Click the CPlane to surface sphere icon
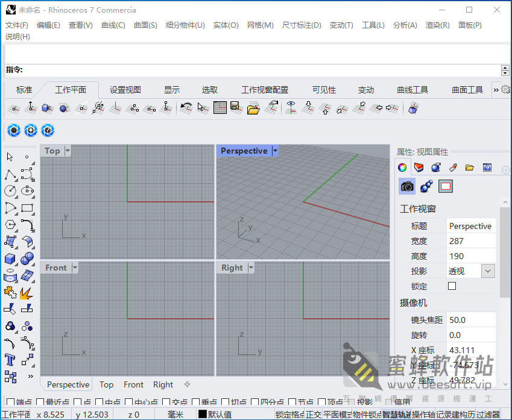The height and width of the screenshot is (420, 512). pyautogui.click(x=65, y=108)
